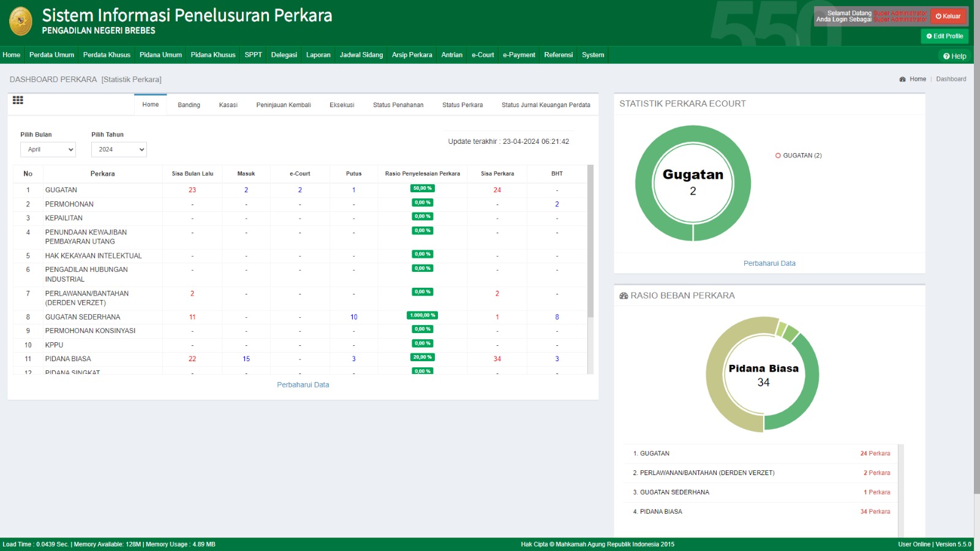Image resolution: width=980 pixels, height=551 pixels.
Task: Click the green Gugatan donut chart ring
Action: pyautogui.click(x=644, y=184)
